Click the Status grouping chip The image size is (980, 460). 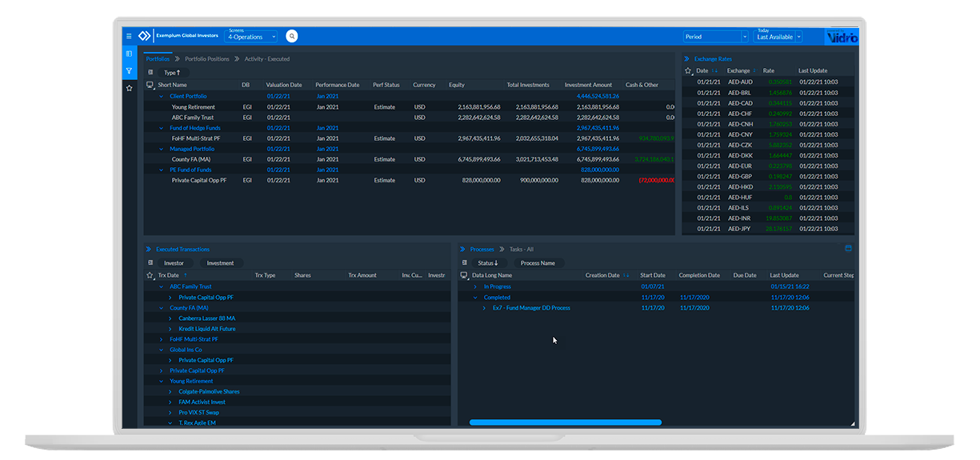pos(488,262)
